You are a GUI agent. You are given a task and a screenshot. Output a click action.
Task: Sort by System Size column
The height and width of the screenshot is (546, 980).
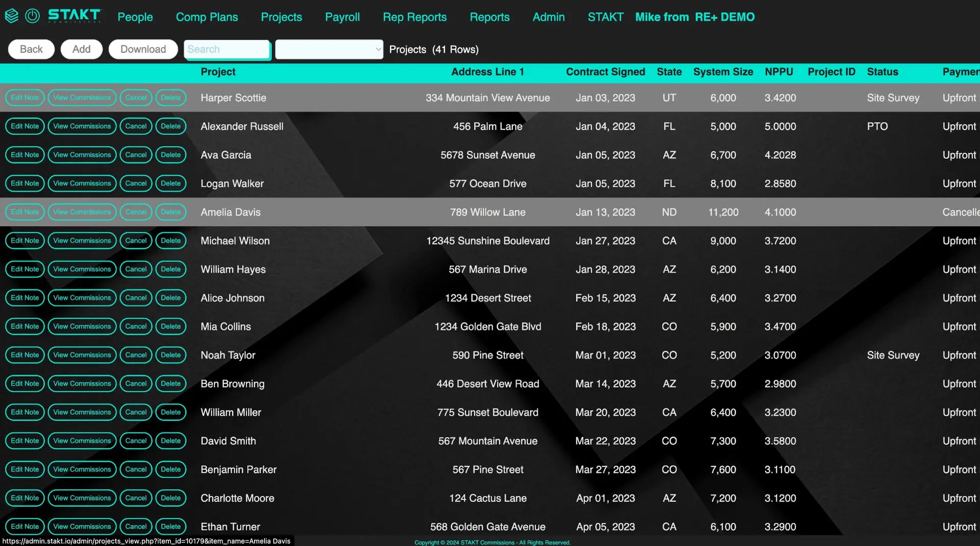tap(723, 72)
